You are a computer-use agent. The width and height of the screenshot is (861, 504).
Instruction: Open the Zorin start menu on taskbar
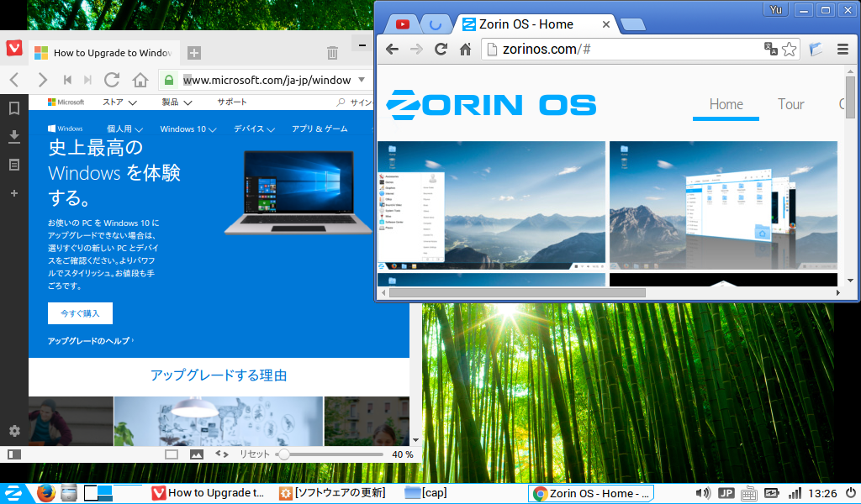point(13,493)
